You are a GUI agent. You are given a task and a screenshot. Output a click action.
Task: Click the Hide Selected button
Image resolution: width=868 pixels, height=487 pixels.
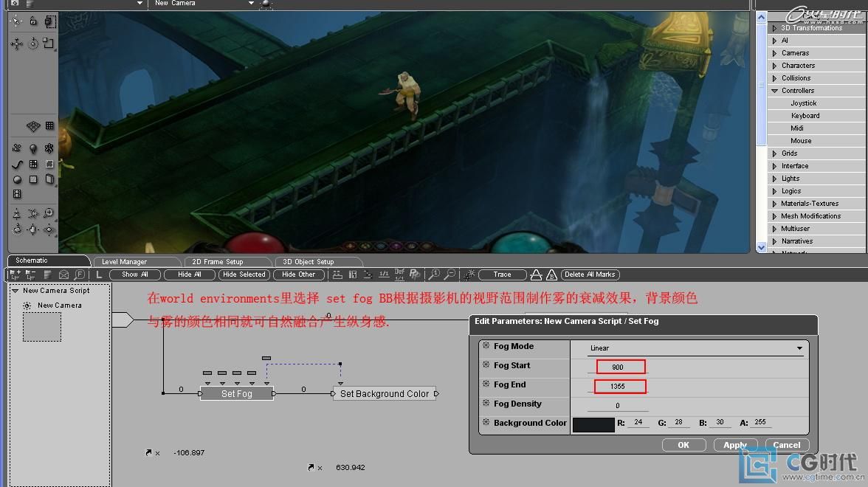coord(244,274)
